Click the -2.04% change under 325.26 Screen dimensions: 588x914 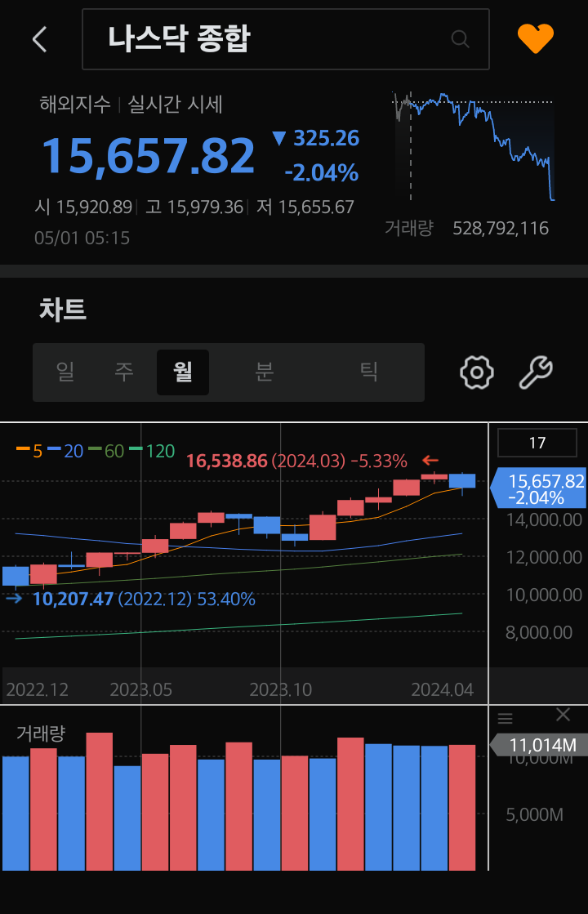pos(322,172)
